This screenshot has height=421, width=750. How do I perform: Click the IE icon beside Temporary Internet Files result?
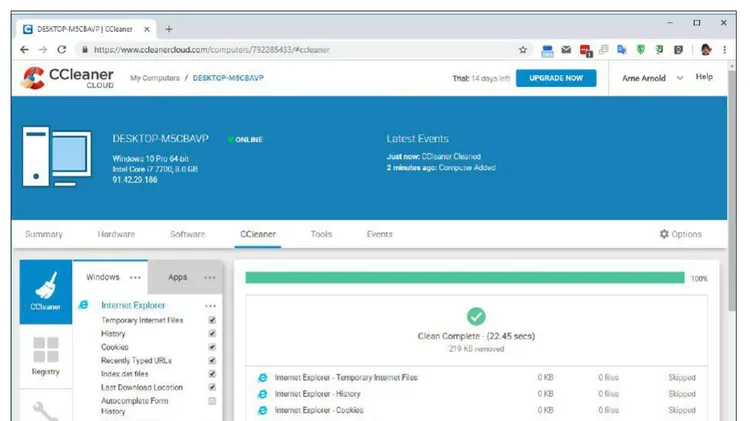click(x=263, y=377)
